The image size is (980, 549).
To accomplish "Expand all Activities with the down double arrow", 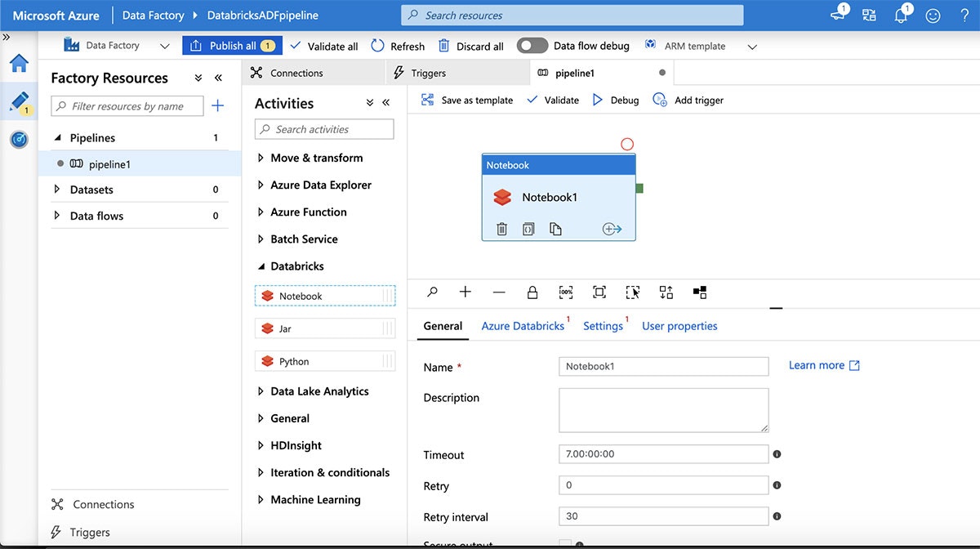I will (x=369, y=103).
